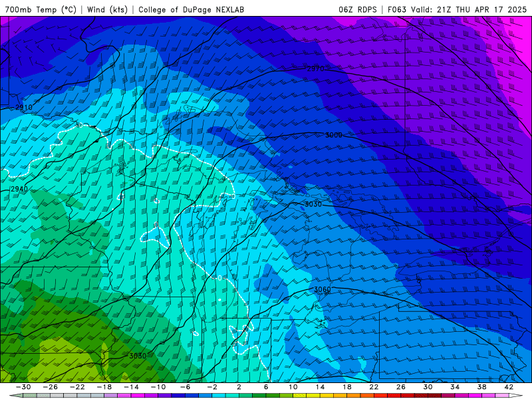Click the "42" colorbar scale label
Screen dimensions: 532x399
[x=509, y=387]
